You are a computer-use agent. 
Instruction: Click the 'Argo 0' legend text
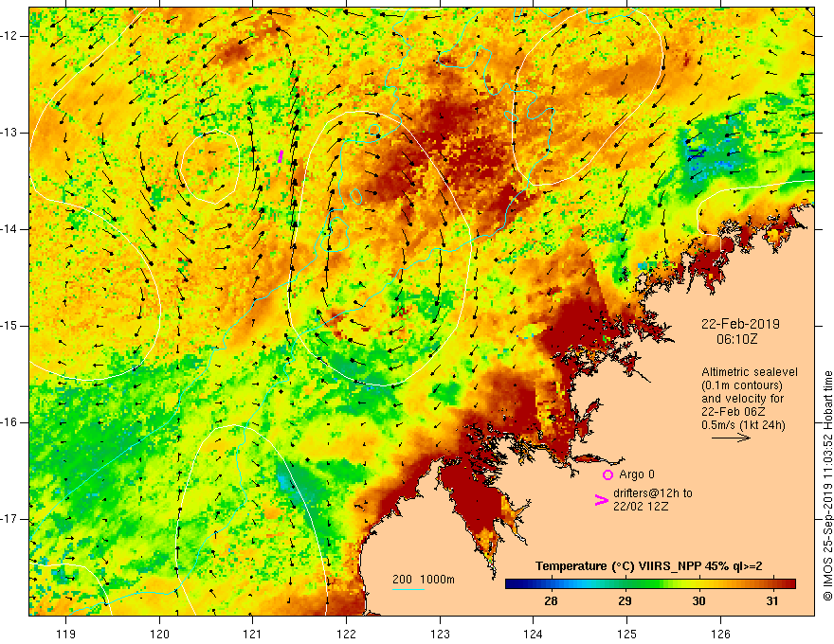coord(637,474)
